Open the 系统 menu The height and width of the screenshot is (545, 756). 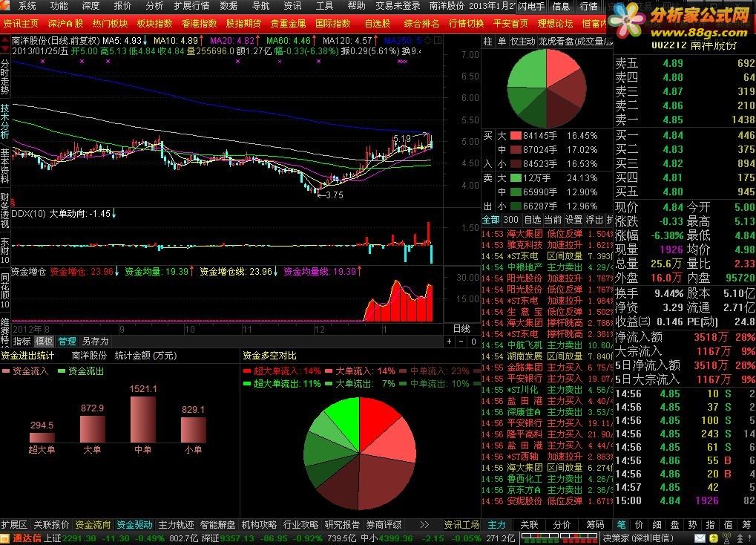coord(27,6)
